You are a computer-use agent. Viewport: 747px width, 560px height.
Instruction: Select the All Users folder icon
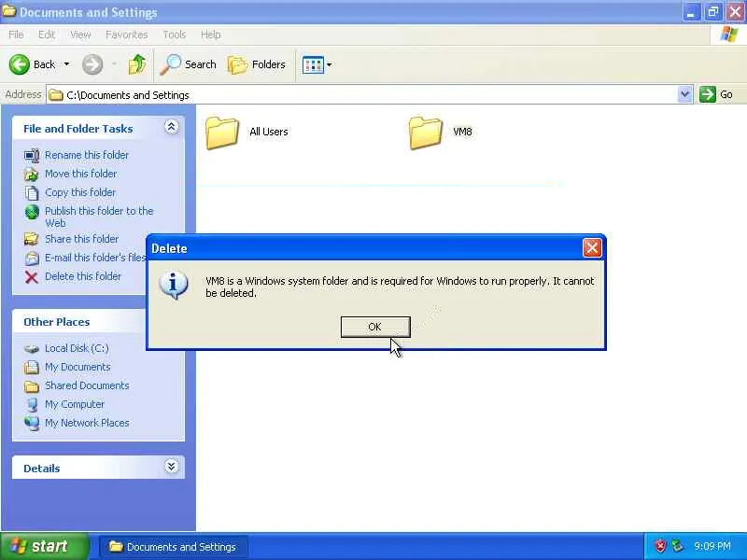point(222,133)
